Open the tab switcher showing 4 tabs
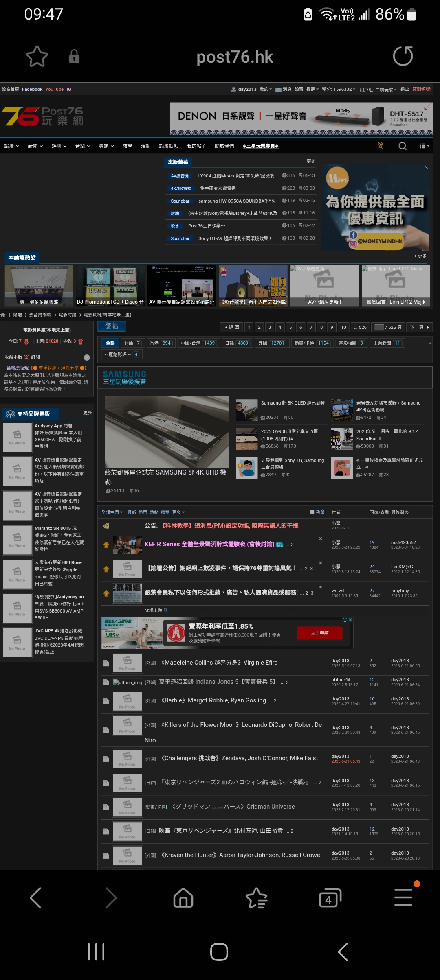This screenshot has height=980, width=440. pyautogui.click(x=330, y=897)
